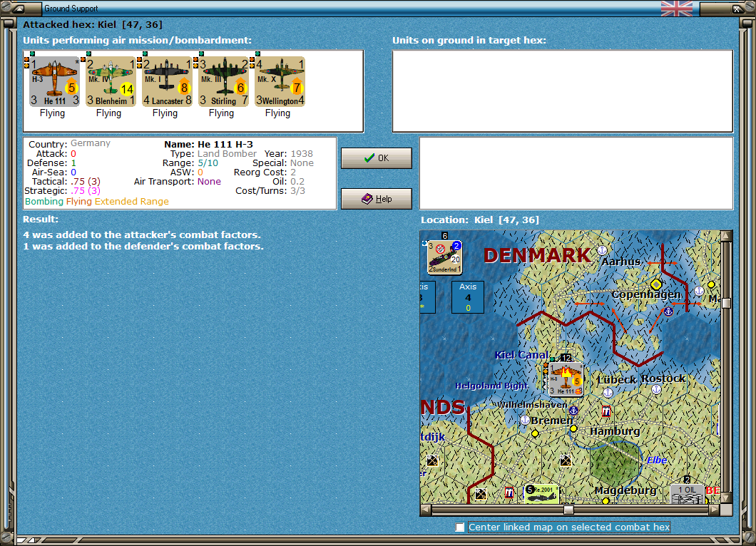Click the He 111 counter at Kiel on map

566,379
